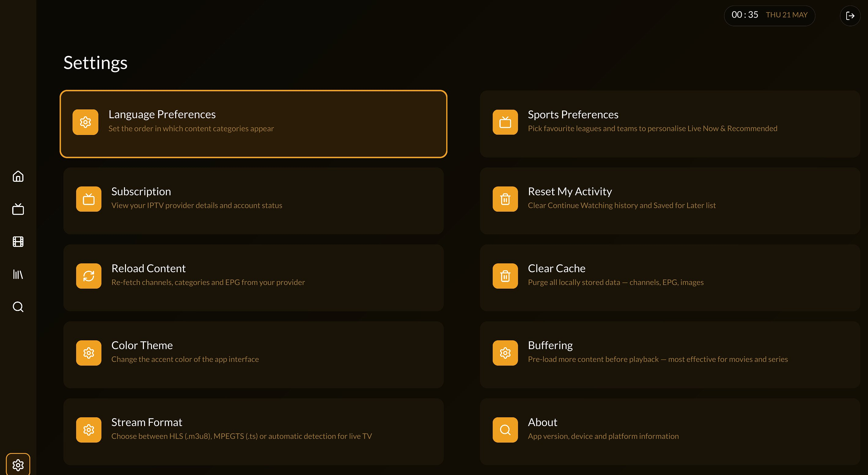The height and width of the screenshot is (475, 868).
Task: Open Movies film-strip sidebar icon
Action: click(x=18, y=242)
